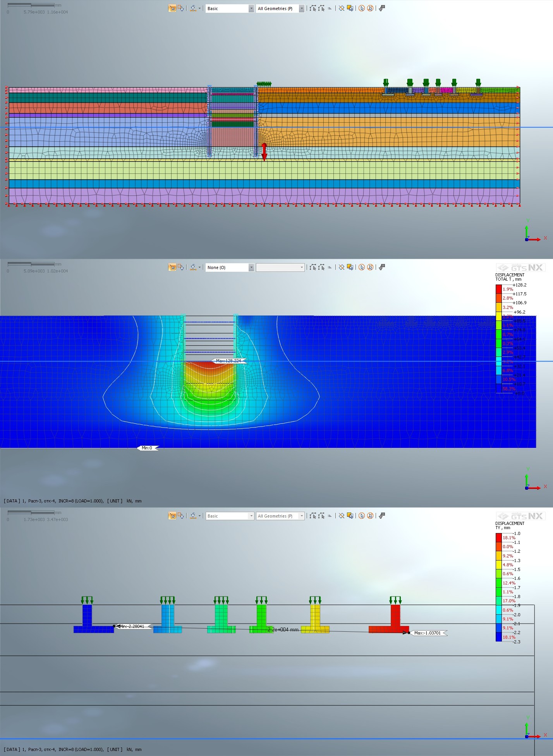
Task: Click the unselect icon in the total displacement view toolbar
Action: pyautogui.click(x=181, y=267)
